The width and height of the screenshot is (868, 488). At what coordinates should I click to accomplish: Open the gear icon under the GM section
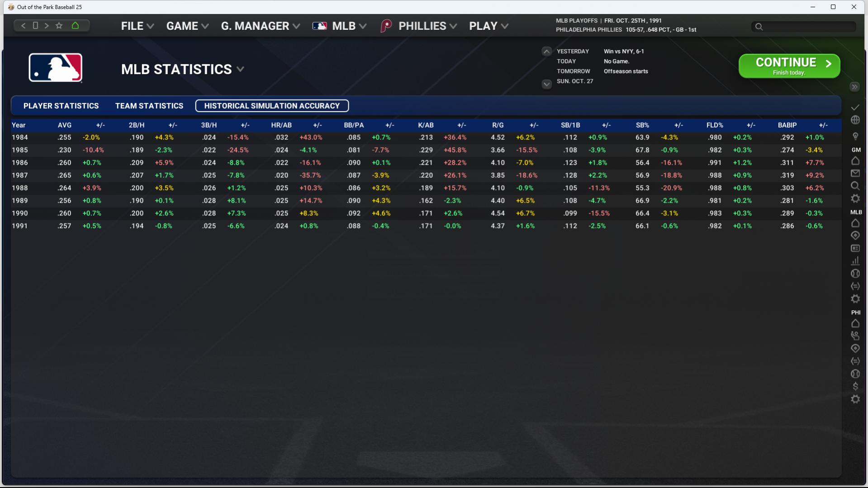[855, 199]
